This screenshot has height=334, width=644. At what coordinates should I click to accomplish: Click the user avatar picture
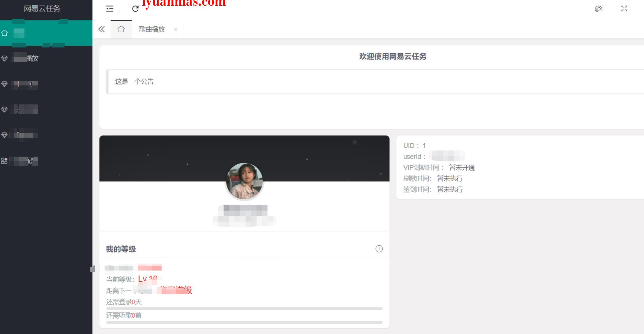tap(244, 181)
